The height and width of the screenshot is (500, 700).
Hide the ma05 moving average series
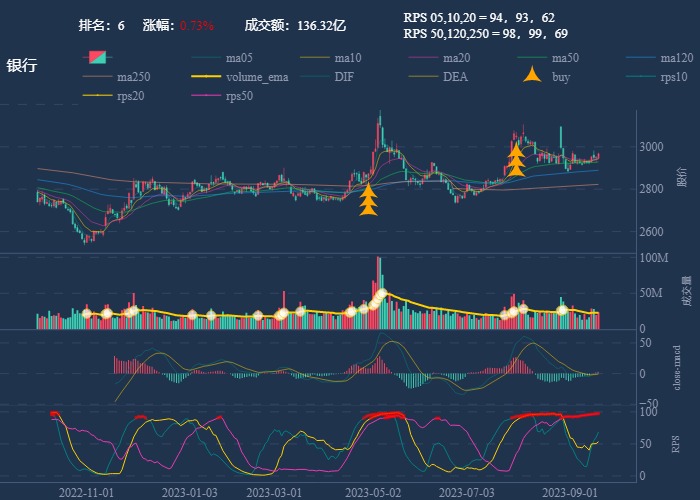coord(206,58)
